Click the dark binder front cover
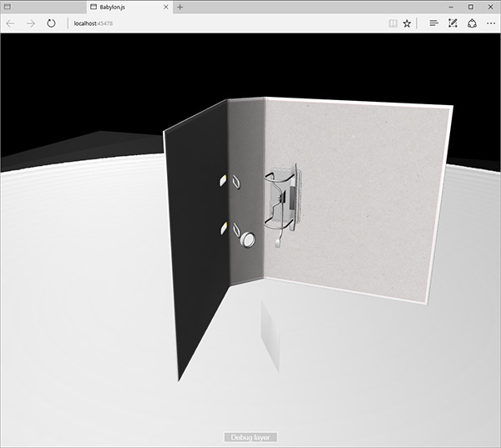Viewport: 501px width, 448px height. 196,236
